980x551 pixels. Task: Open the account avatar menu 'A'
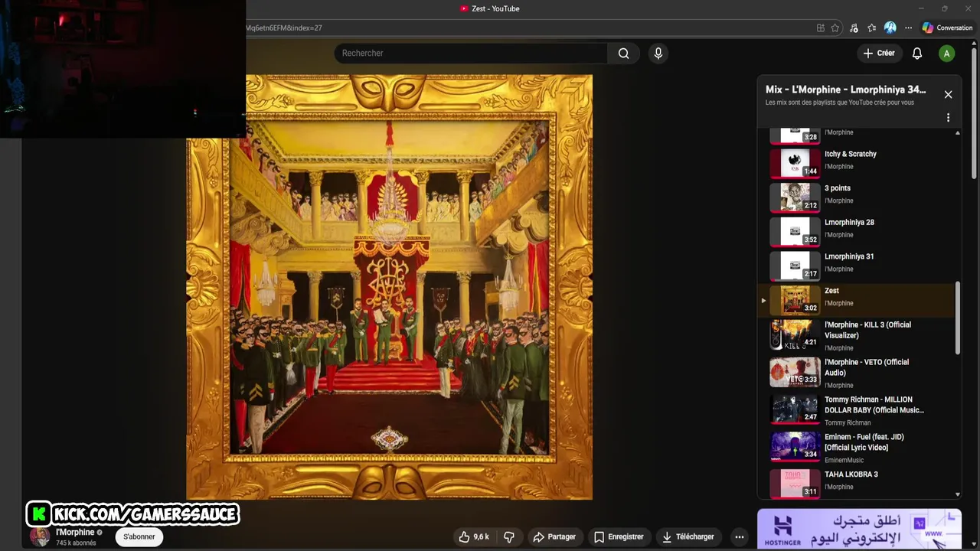[x=947, y=54]
